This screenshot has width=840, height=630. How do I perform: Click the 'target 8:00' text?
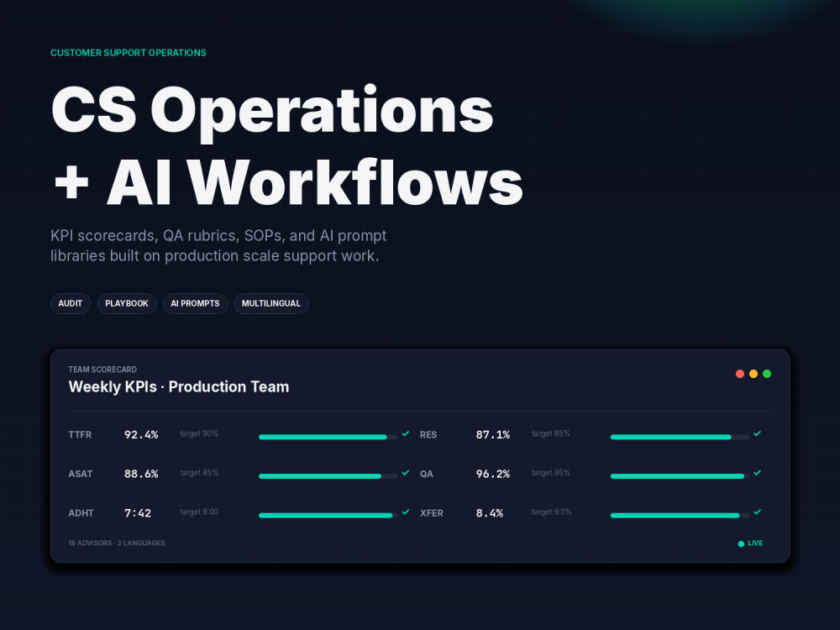[199, 512]
